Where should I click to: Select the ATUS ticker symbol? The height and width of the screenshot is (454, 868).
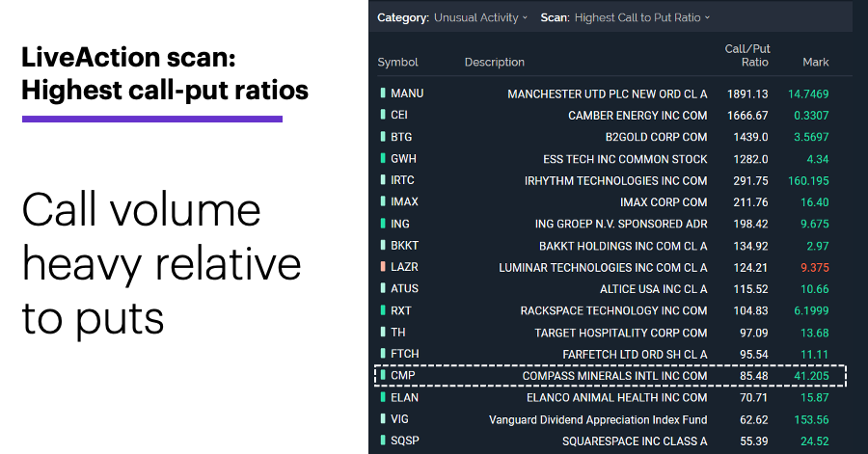[x=405, y=288]
